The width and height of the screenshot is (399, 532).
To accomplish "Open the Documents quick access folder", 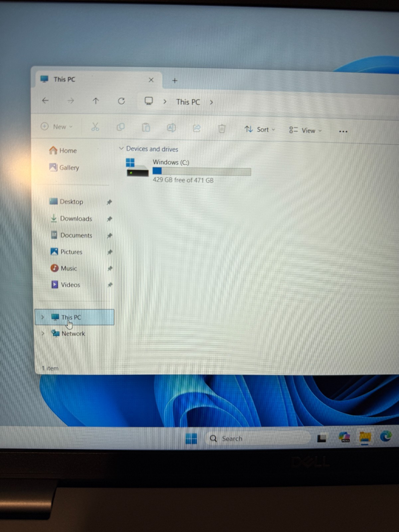I will pos(71,235).
